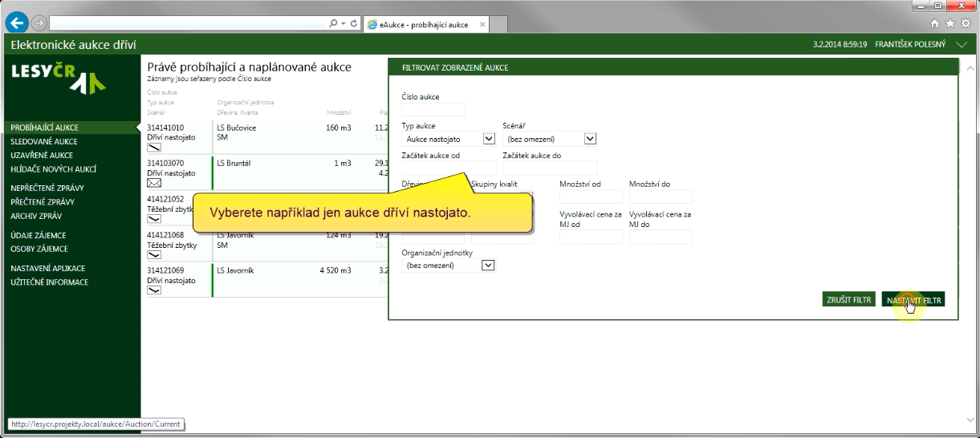Open Údaje zájemce in sidebar
This screenshot has width=980, height=438.
click(39, 235)
